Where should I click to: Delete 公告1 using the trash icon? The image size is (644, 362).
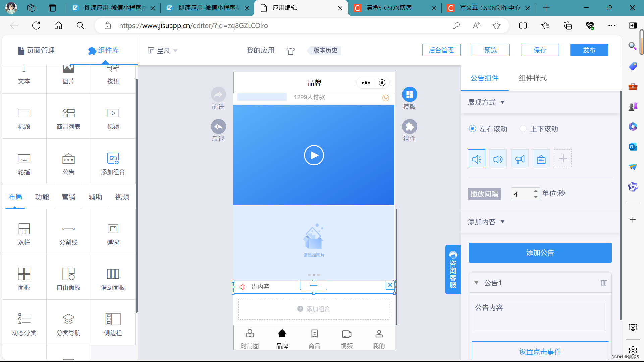tap(604, 283)
